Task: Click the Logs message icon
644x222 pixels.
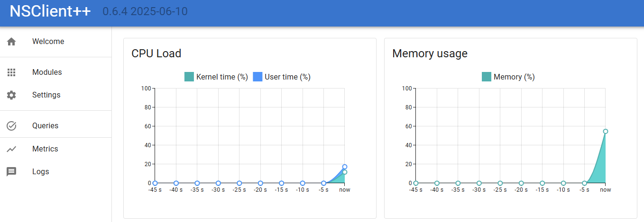Action: tap(11, 172)
